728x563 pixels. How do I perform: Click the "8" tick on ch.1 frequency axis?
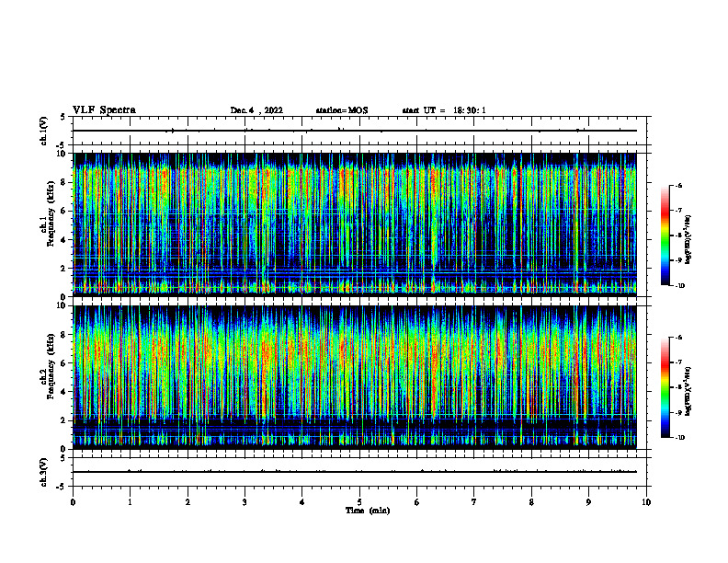tap(64, 182)
